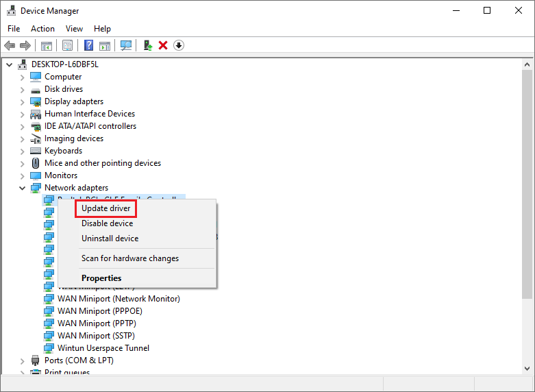
Task: Click Show/Hide Console Tree toolbar icon
Action: click(x=47, y=45)
